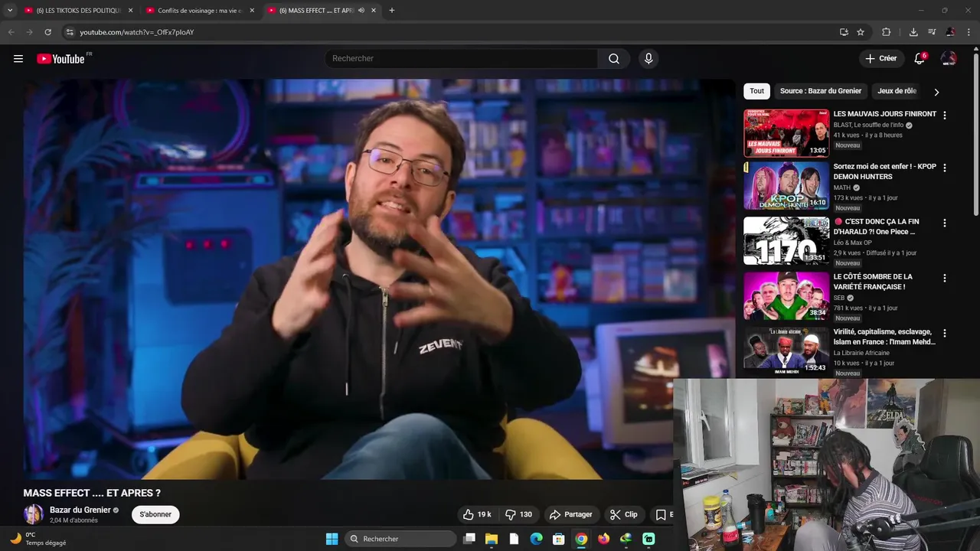View site information icon in address bar

tap(70, 32)
